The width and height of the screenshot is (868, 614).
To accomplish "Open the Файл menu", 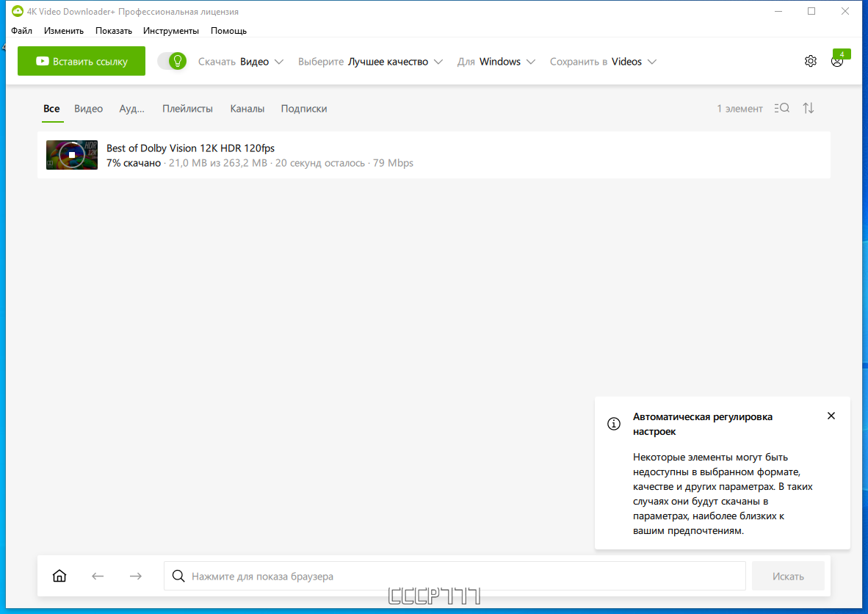I will [21, 31].
